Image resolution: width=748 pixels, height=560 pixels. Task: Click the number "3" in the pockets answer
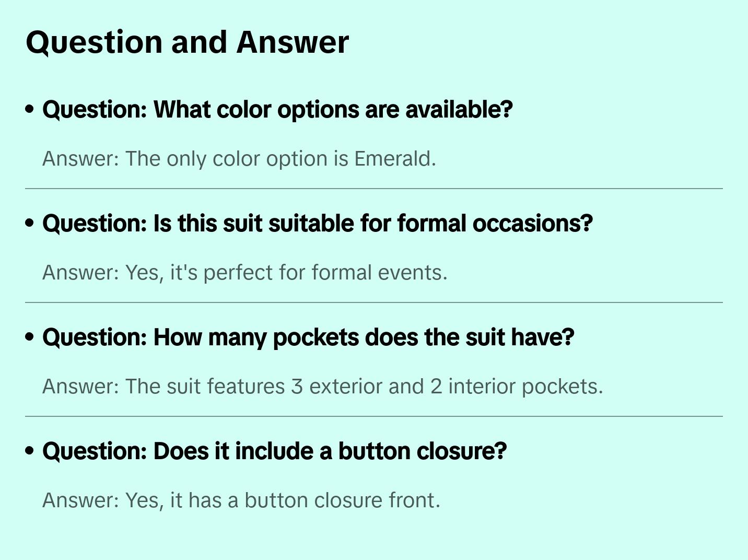click(297, 387)
